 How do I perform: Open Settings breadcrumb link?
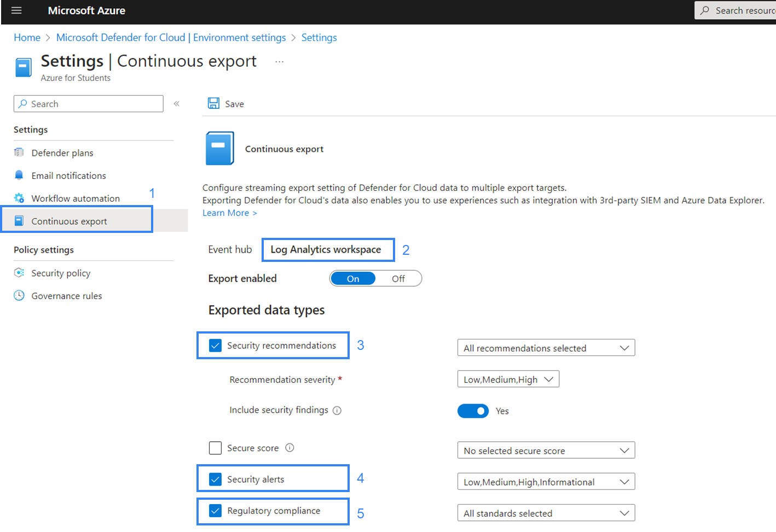click(319, 37)
